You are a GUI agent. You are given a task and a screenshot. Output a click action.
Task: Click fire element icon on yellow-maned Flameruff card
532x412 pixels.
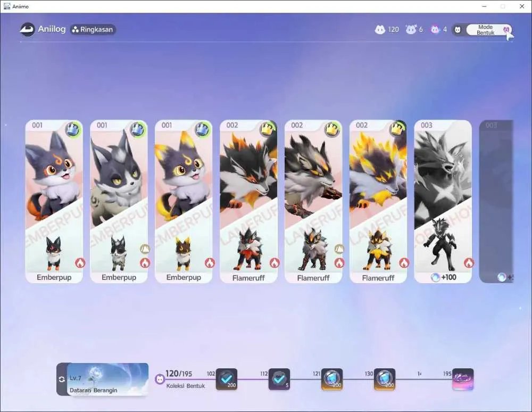click(404, 262)
